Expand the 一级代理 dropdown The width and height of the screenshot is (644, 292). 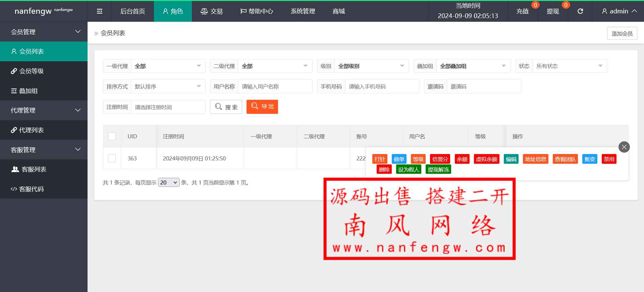tap(168, 66)
